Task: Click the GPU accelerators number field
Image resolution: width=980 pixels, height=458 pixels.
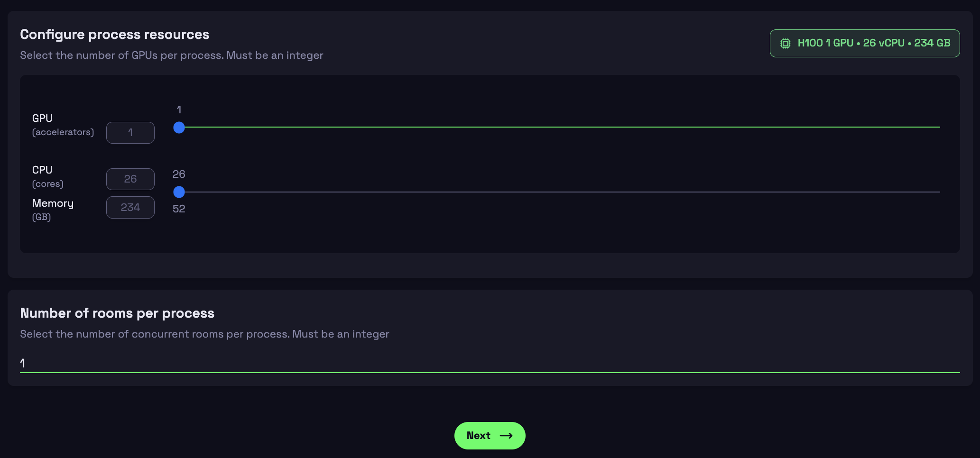Action: [x=130, y=133]
